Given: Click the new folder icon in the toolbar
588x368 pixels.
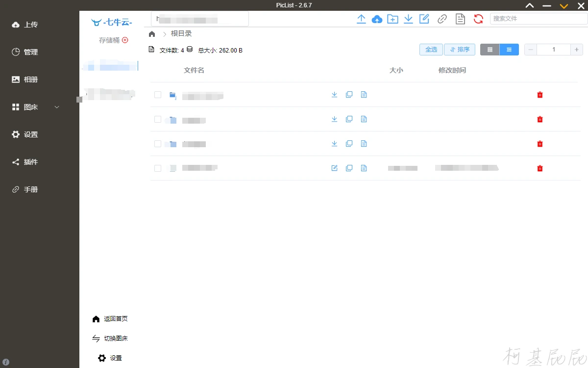Looking at the screenshot, I should pos(392,19).
